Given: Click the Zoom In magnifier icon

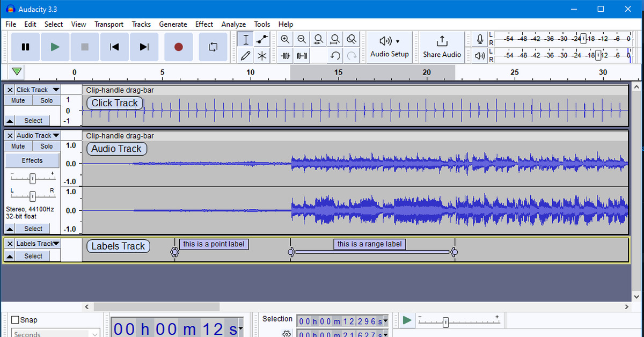Looking at the screenshot, I should (285, 39).
